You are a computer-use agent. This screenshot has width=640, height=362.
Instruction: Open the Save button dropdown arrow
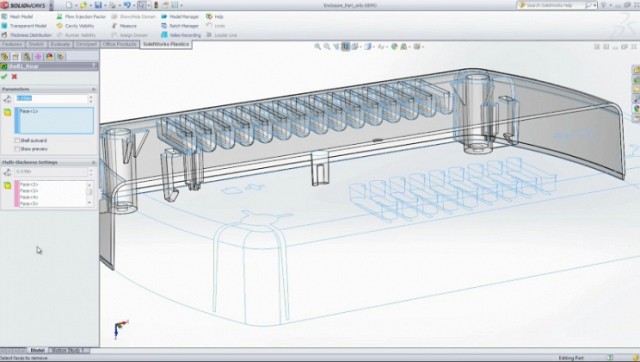[105, 5]
